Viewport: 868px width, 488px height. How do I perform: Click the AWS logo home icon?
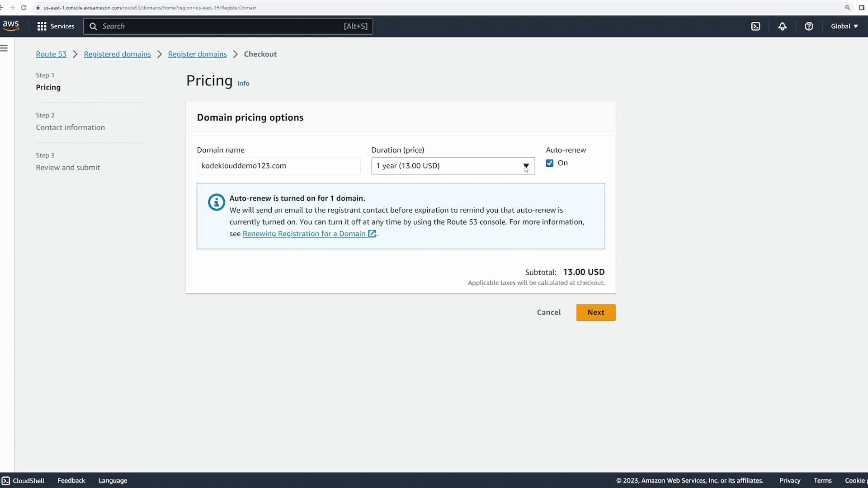(x=11, y=26)
